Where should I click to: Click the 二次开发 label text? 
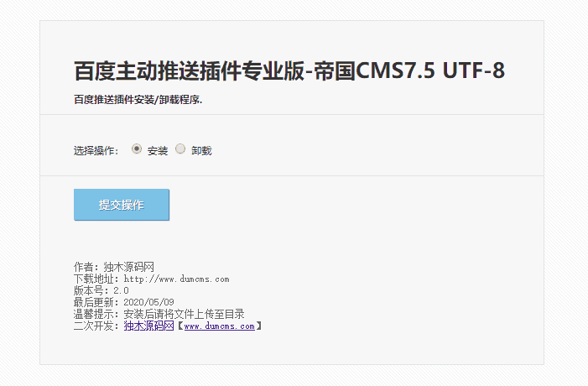(x=96, y=326)
